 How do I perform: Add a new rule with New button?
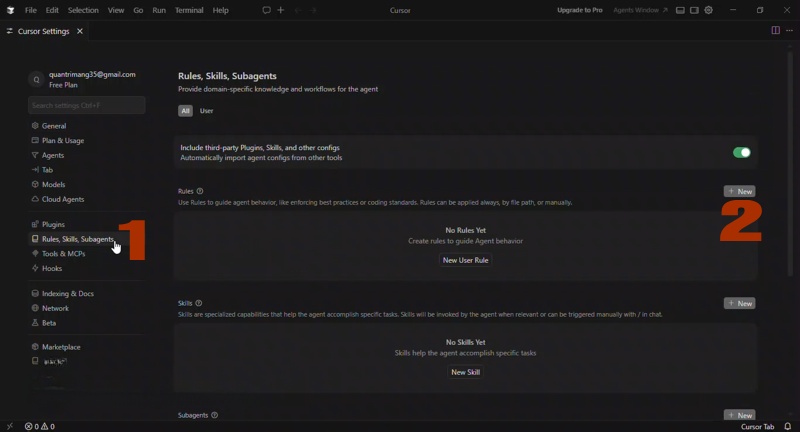click(739, 191)
